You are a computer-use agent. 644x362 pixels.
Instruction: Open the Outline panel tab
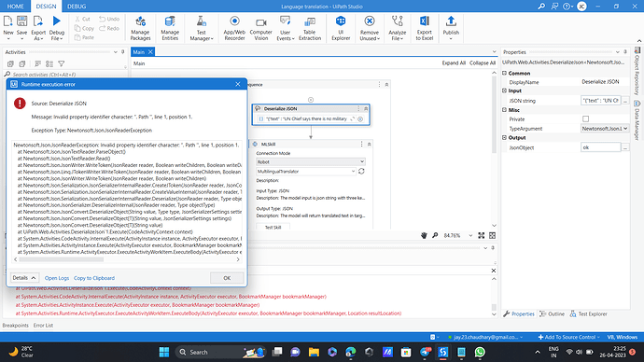coord(553,314)
